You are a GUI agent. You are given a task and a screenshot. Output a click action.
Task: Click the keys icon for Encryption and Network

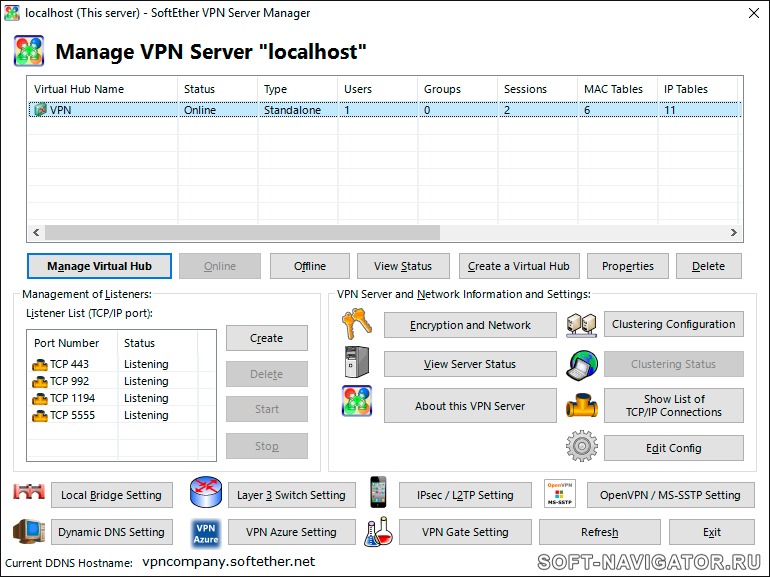coord(357,324)
